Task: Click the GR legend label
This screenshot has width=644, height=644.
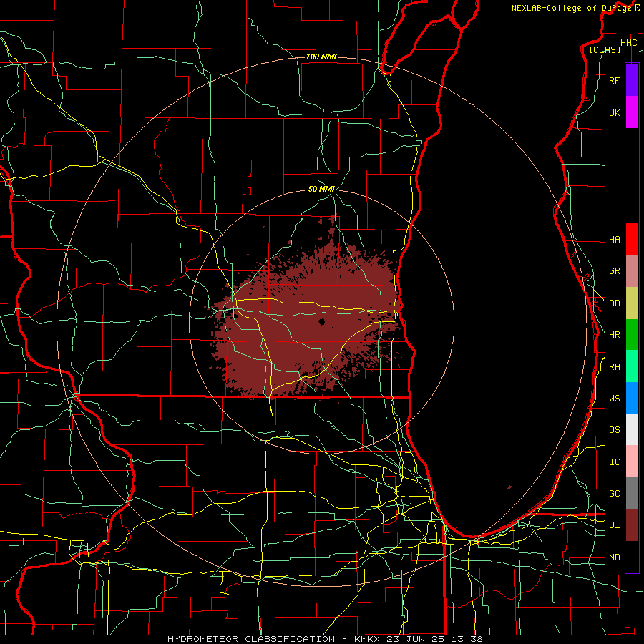Action: [x=614, y=271]
